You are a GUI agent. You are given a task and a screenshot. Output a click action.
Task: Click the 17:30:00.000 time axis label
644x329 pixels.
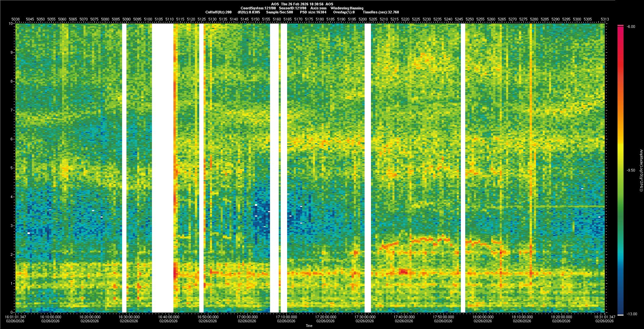click(x=365, y=317)
